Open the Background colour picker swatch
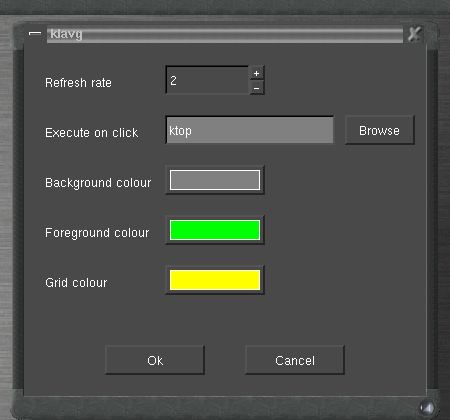This screenshot has width=450, height=420. pos(215,180)
